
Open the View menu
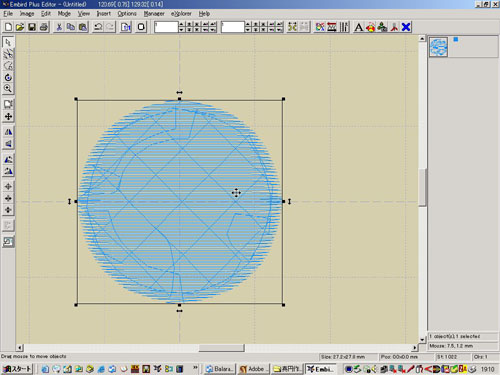coord(84,14)
